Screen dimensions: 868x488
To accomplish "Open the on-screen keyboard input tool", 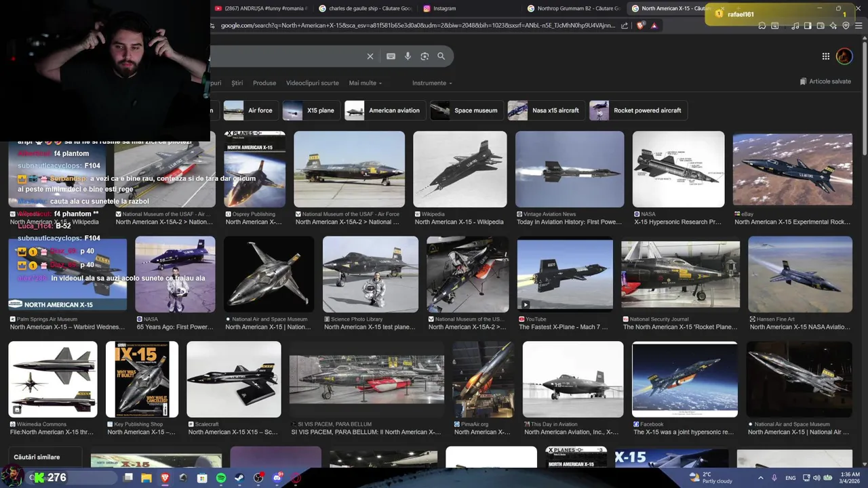I will (391, 56).
